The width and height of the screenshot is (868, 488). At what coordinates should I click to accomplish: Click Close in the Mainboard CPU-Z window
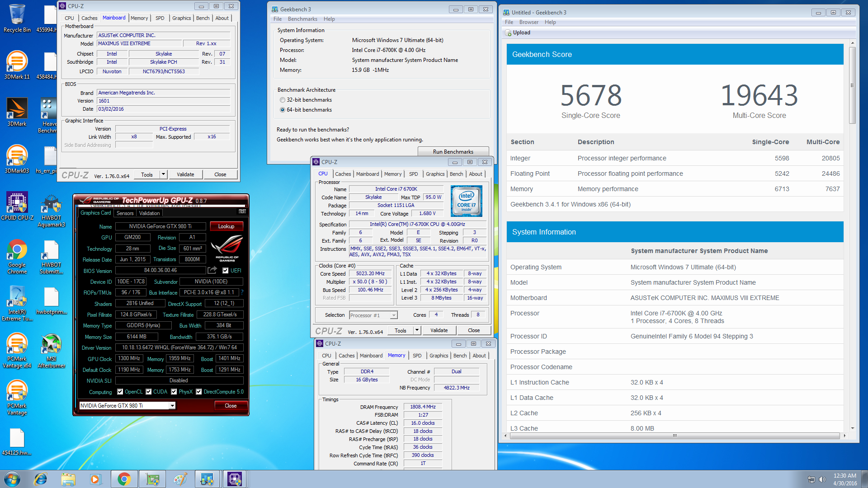coord(220,174)
